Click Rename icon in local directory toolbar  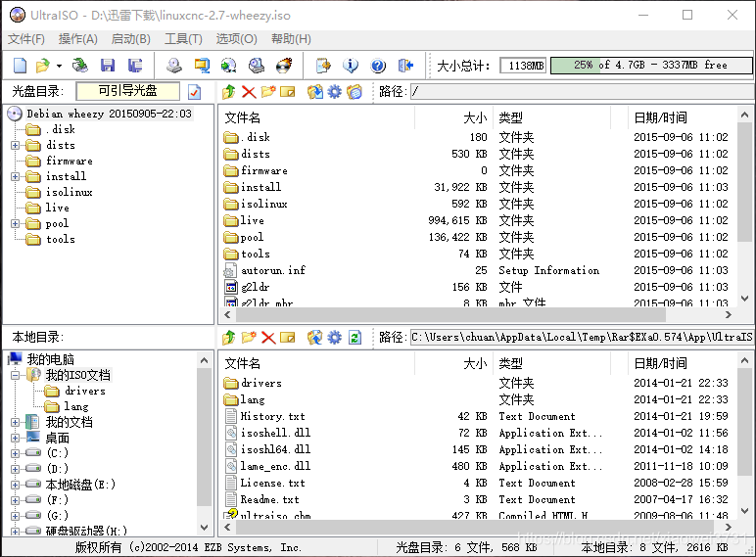click(x=287, y=338)
